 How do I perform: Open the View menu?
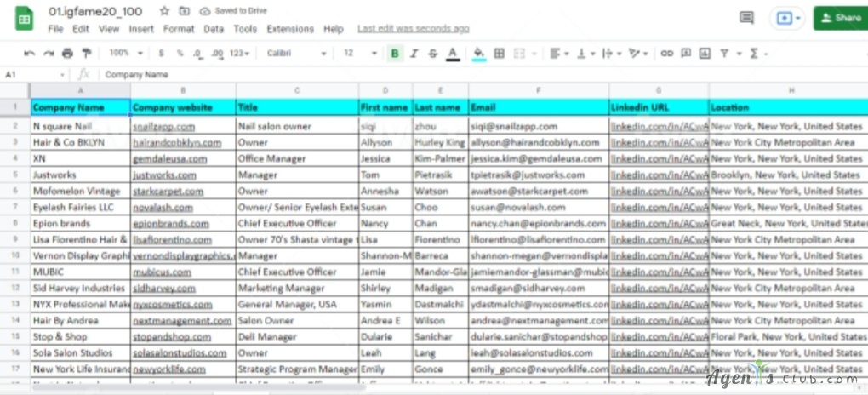pyautogui.click(x=109, y=29)
